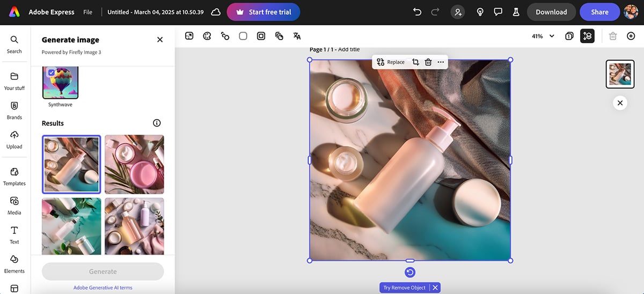The width and height of the screenshot is (644, 294).
Task: Close the Generate image panel
Action: (x=160, y=40)
